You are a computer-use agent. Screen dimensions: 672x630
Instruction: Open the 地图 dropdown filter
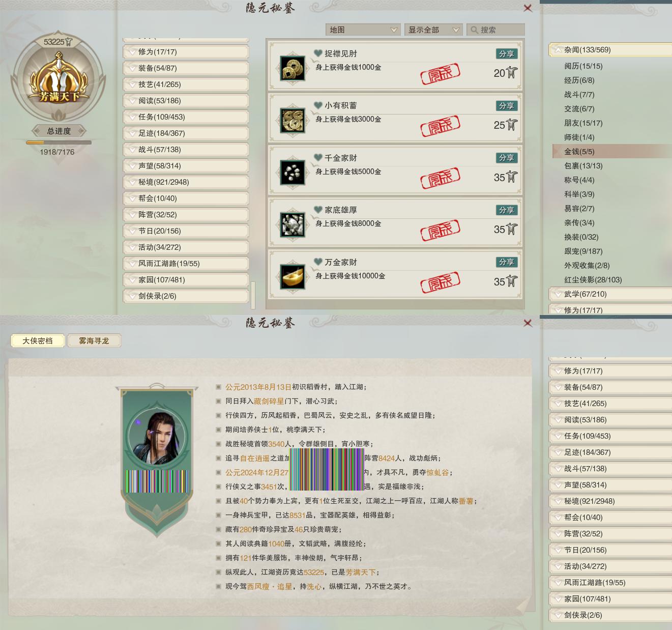click(x=363, y=30)
